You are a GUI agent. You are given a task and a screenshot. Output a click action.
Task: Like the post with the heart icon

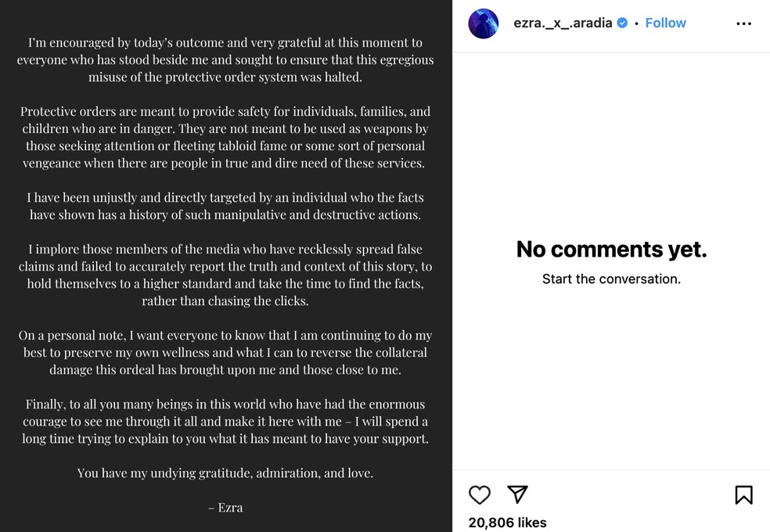[480, 494]
